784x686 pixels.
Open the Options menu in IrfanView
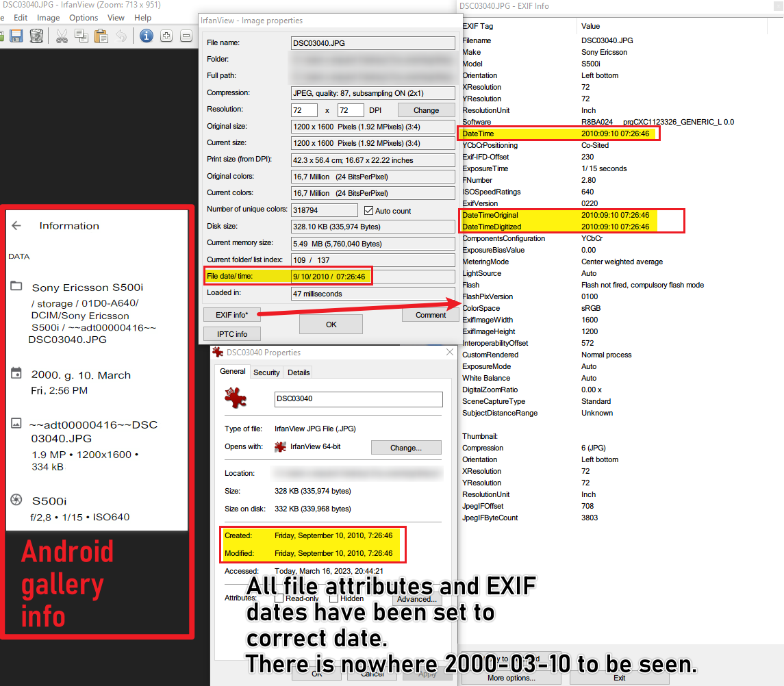tap(84, 18)
